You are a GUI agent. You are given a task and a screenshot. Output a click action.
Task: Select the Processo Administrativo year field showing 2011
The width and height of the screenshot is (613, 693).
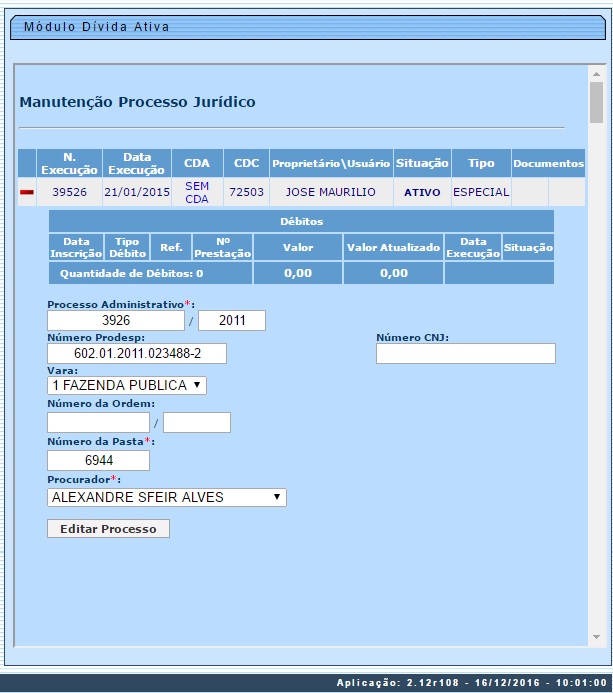click(232, 321)
